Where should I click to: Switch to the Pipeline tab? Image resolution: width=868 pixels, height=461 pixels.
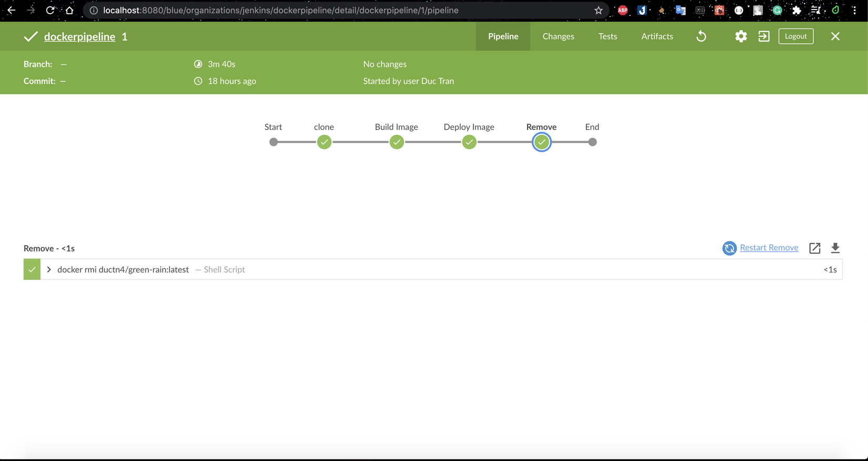(x=503, y=36)
